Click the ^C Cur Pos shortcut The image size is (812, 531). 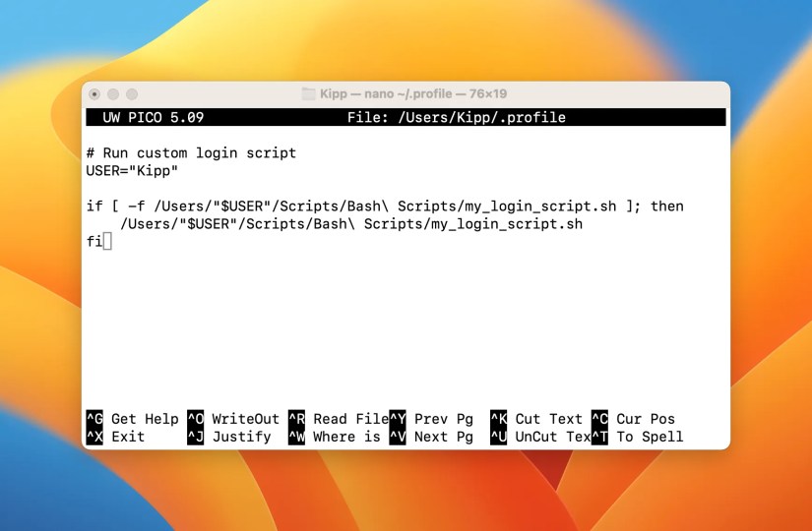point(633,419)
